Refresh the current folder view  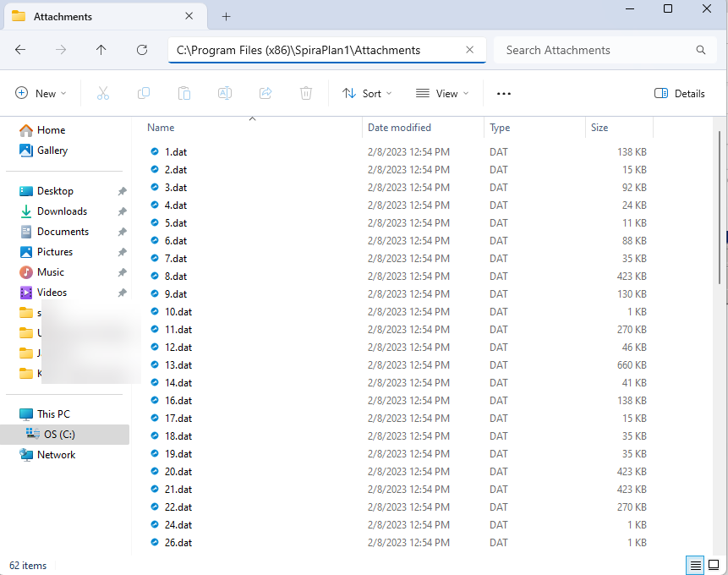[142, 50]
